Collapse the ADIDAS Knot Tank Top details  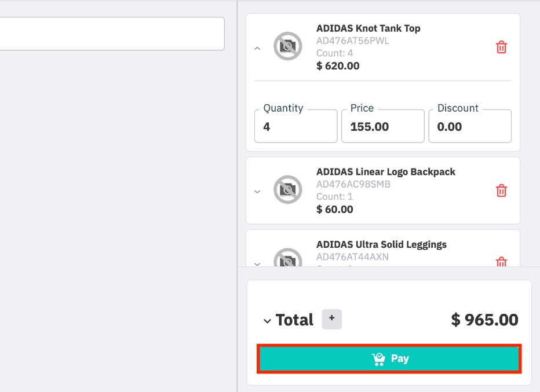(x=258, y=48)
